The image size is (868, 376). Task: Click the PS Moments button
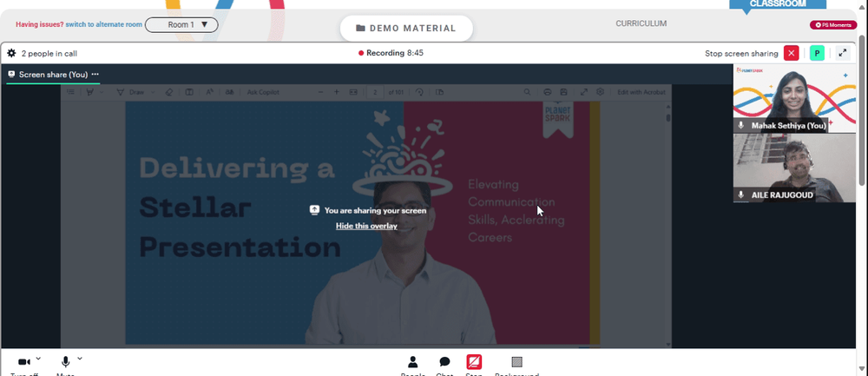[x=833, y=25]
